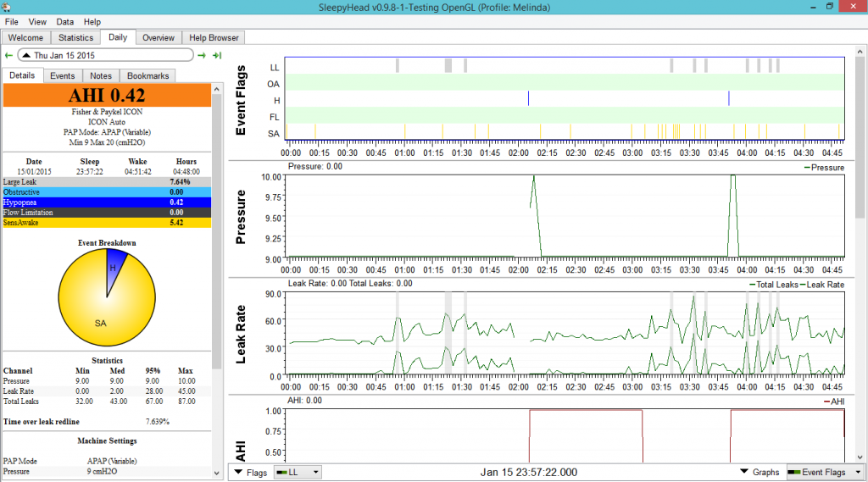Open the LL flags dropdown
The width and height of the screenshot is (868, 482).
point(298,472)
